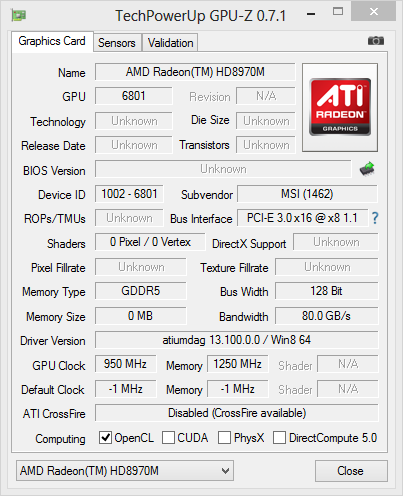Viewport: 403px width, 496px height.
Task: Close window using title bar X
Action: click(374, 12)
